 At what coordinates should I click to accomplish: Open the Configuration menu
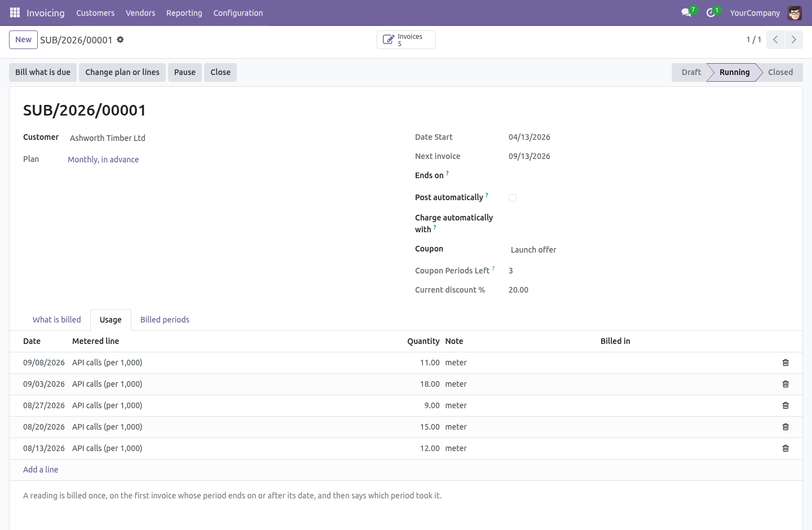[238, 12]
